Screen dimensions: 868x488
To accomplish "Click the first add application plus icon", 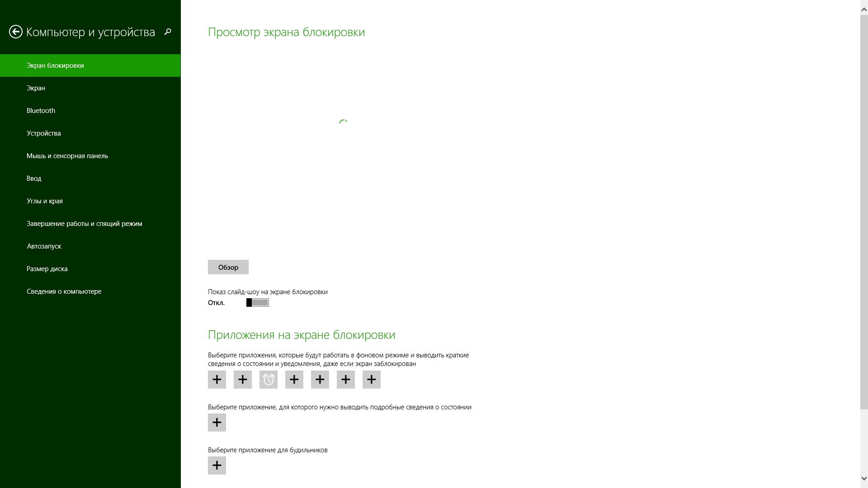I will tap(217, 380).
